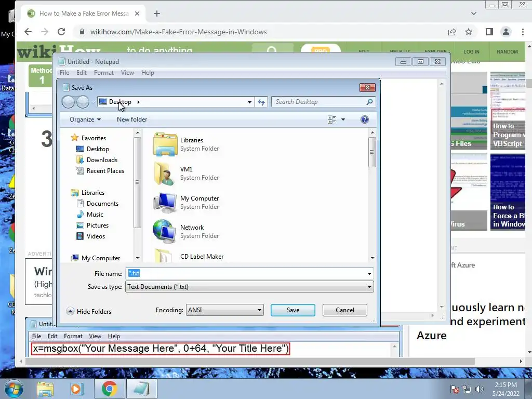The height and width of the screenshot is (399, 532).
Task: Open Notepad's Edit menu
Action: [82, 73]
